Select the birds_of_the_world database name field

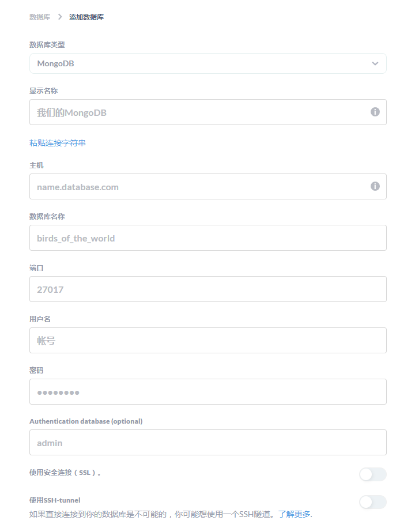coord(207,238)
